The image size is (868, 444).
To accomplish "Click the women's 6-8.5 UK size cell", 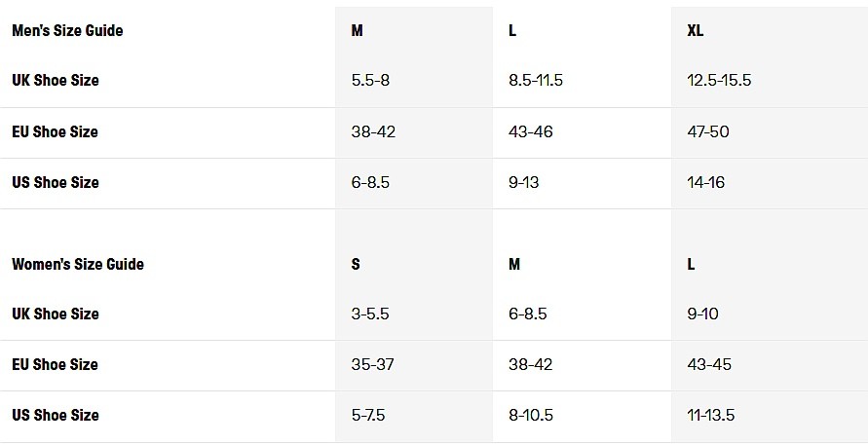I will tap(528, 314).
